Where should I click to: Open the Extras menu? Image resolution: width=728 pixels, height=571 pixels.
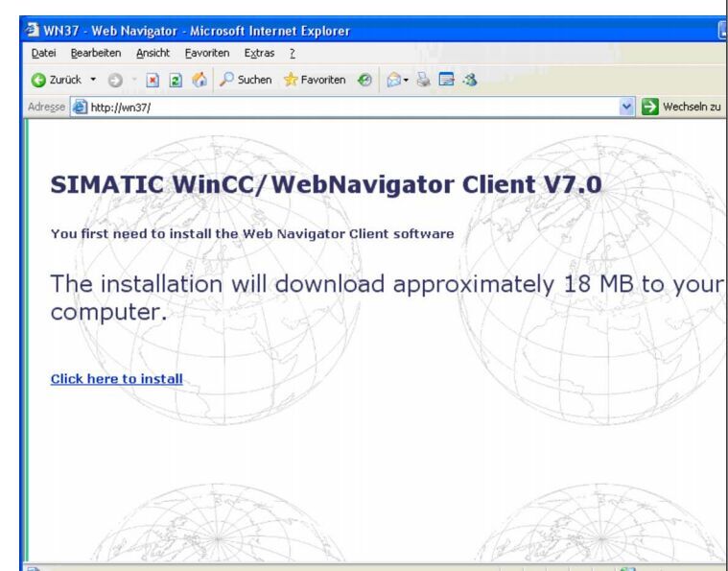pos(259,54)
